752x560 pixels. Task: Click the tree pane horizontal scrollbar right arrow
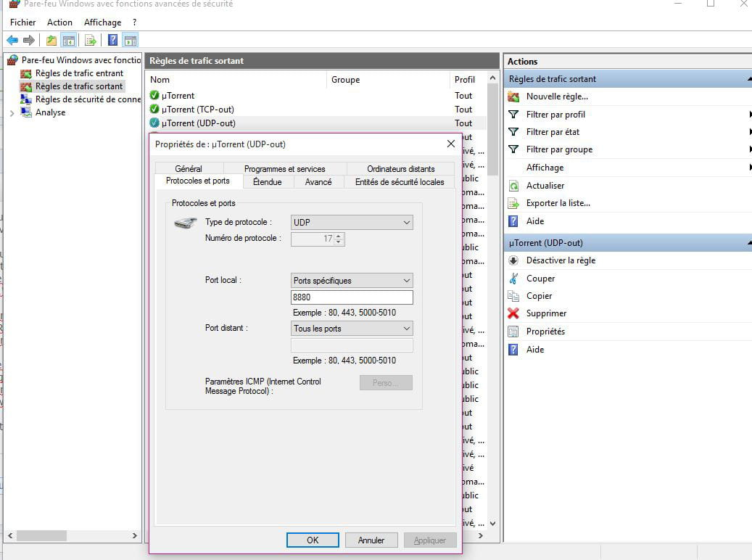[135, 535]
